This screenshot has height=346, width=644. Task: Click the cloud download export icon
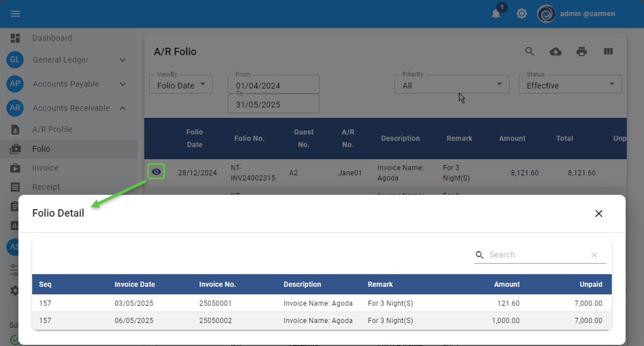click(555, 51)
